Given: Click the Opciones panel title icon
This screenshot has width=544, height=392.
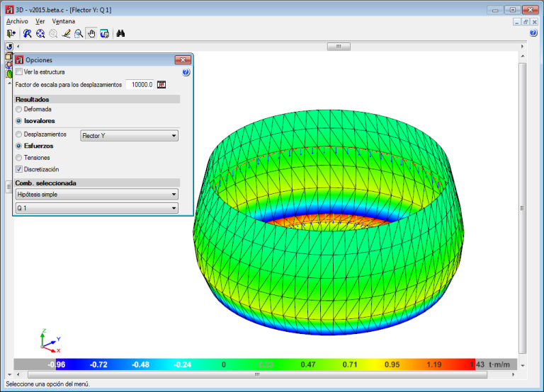Looking at the screenshot, I should click(x=19, y=60).
